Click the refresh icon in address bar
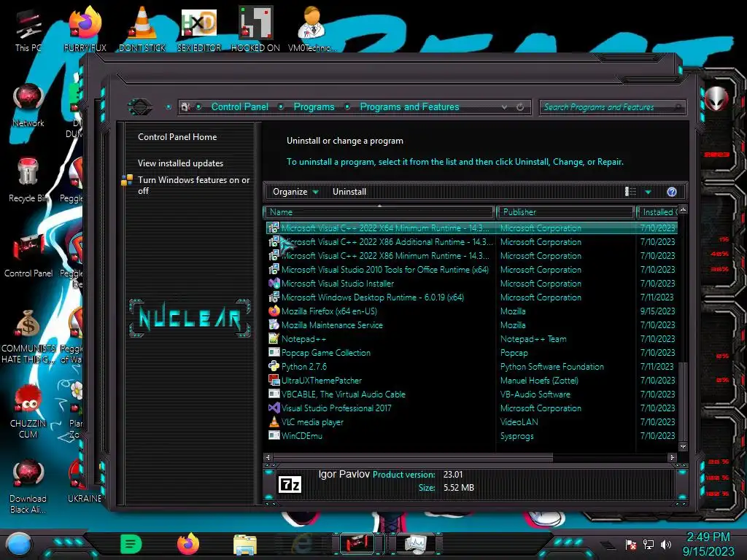 click(x=520, y=107)
